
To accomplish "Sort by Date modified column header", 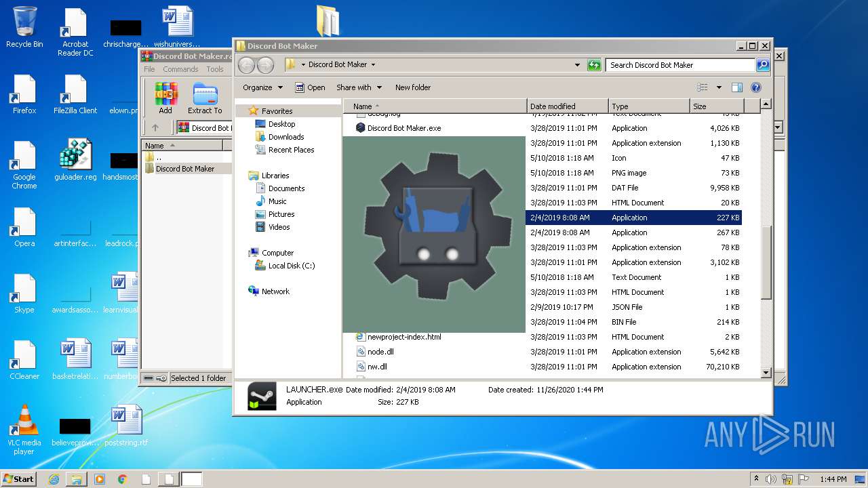I will 568,106.
